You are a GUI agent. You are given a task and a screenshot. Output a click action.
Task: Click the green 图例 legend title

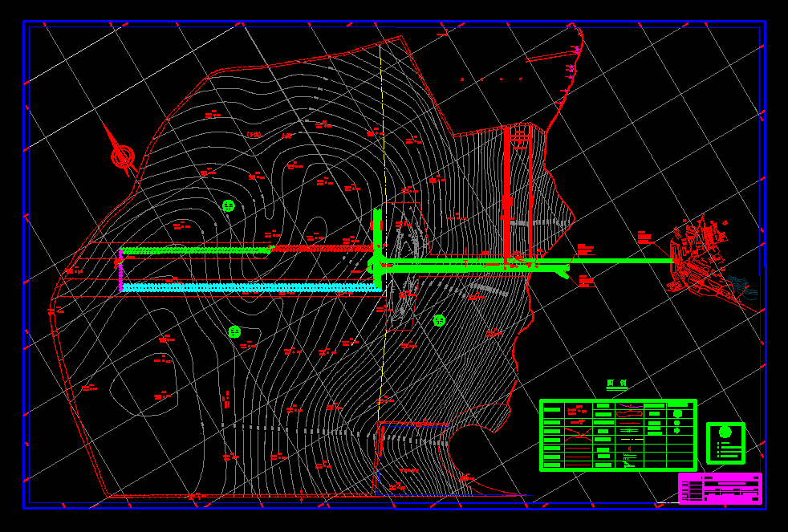tap(617, 384)
